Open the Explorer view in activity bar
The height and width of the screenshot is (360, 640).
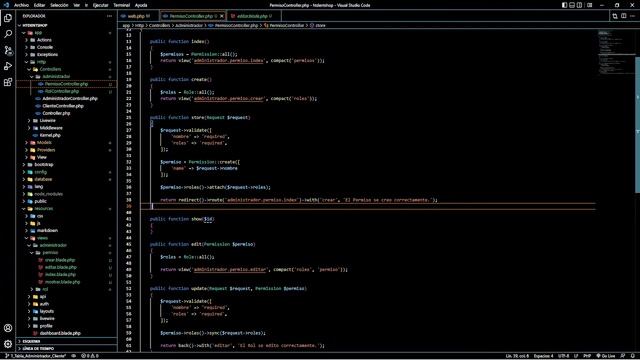click(x=8, y=18)
